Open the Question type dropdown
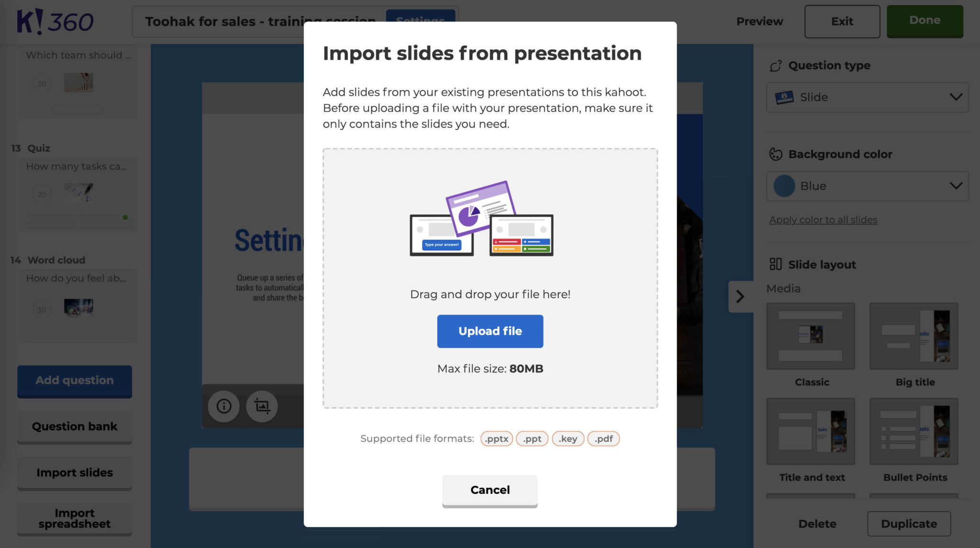Viewport: 980px width, 548px height. [955, 97]
